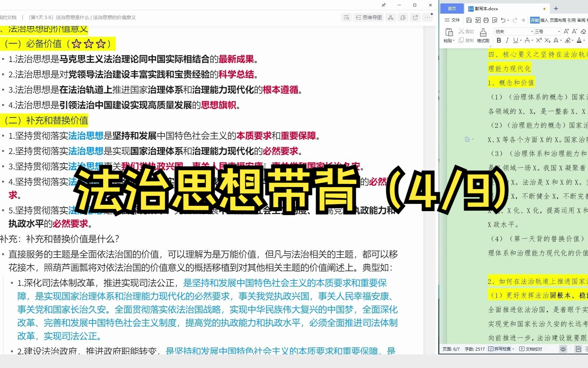Select the 开始 ribbon tab
The height and width of the screenshot is (368, 588).
pos(535,20)
